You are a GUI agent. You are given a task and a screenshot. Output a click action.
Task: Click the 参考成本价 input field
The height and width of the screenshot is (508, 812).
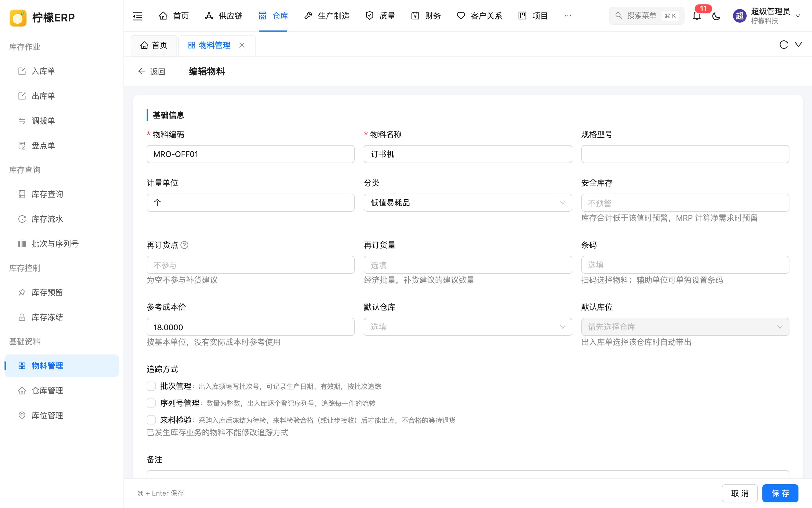[251, 327]
